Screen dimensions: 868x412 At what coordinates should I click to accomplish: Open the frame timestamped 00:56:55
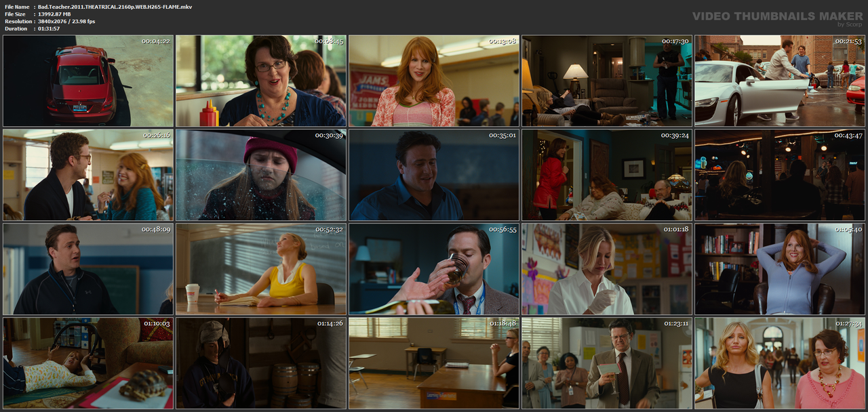(434, 269)
